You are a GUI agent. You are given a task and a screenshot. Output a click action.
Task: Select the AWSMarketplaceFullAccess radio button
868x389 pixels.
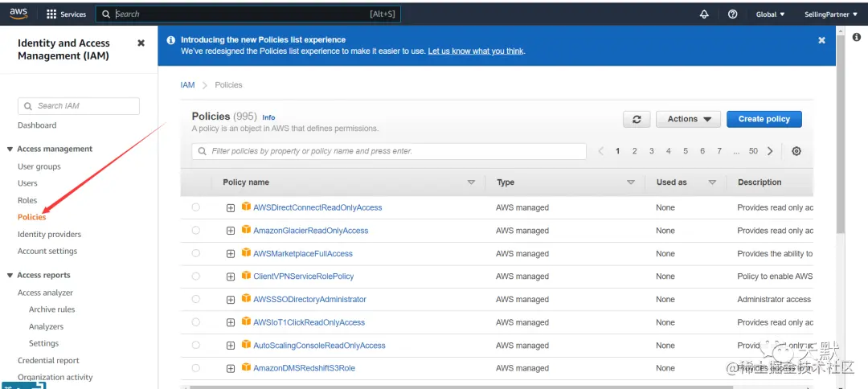(196, 253)
